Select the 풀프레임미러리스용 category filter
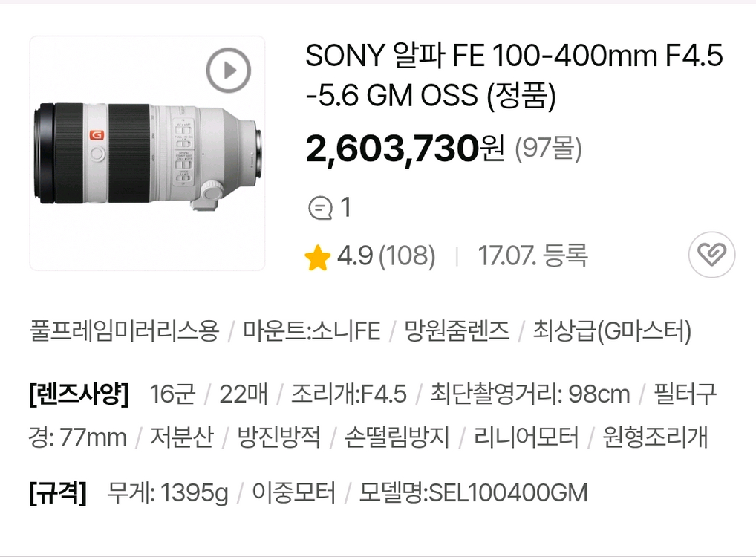This screenshot has height=557, width=756. [121, 333]
